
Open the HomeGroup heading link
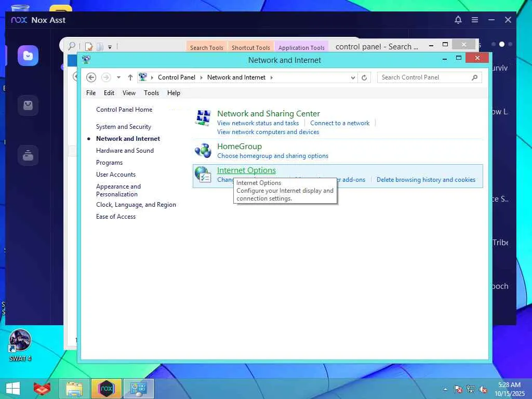(x=239, y=146)
